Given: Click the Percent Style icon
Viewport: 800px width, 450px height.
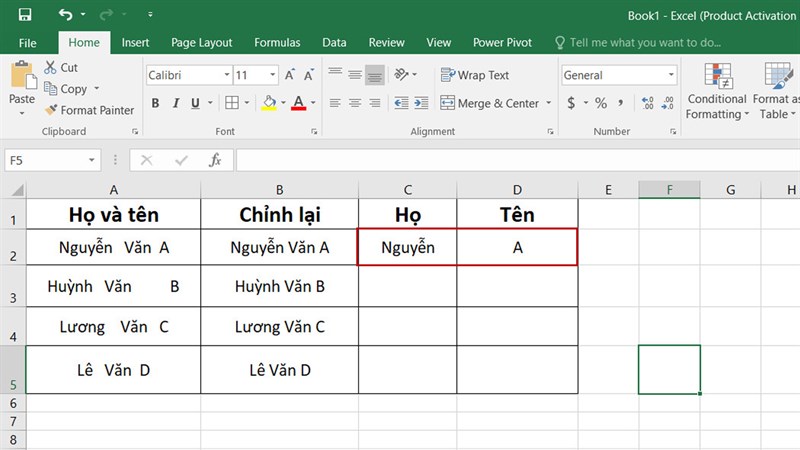Looking at the screenshot, I should 601,104.
